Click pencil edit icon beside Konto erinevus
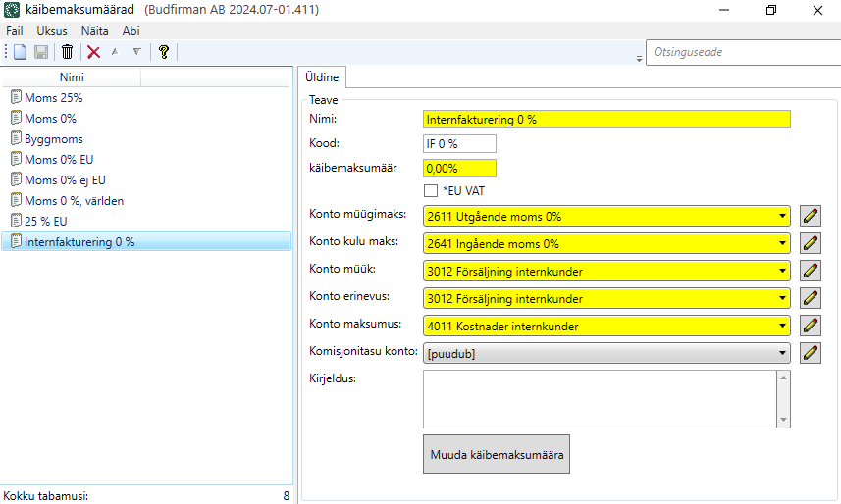The height and width of the screenshot is (504, 841). pos(810,298)
